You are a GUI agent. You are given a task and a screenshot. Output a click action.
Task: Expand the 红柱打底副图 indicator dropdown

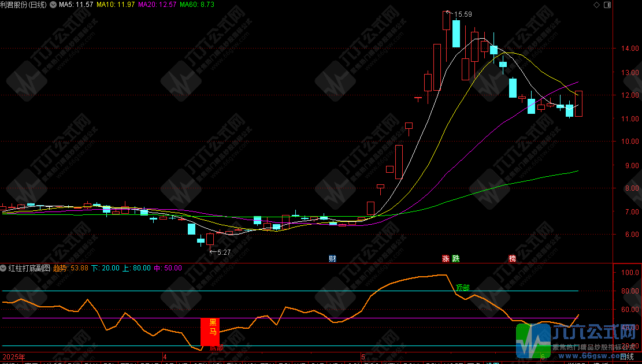[x=3, y=268]
